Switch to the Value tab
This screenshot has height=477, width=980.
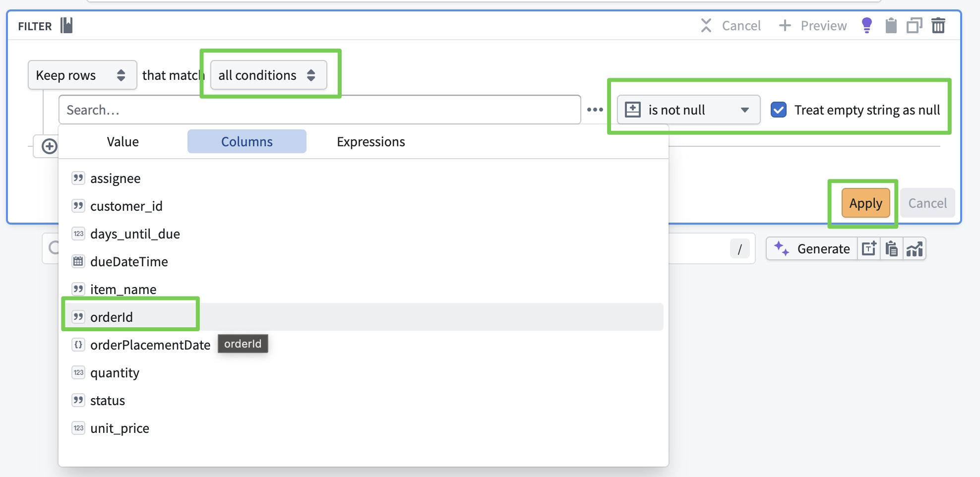click(122, 142)
